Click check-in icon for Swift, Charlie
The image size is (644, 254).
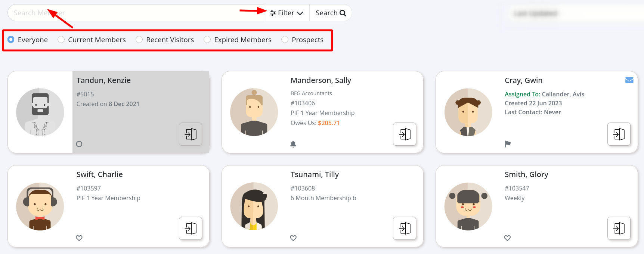pyautogui.click(x=191, y=228)
